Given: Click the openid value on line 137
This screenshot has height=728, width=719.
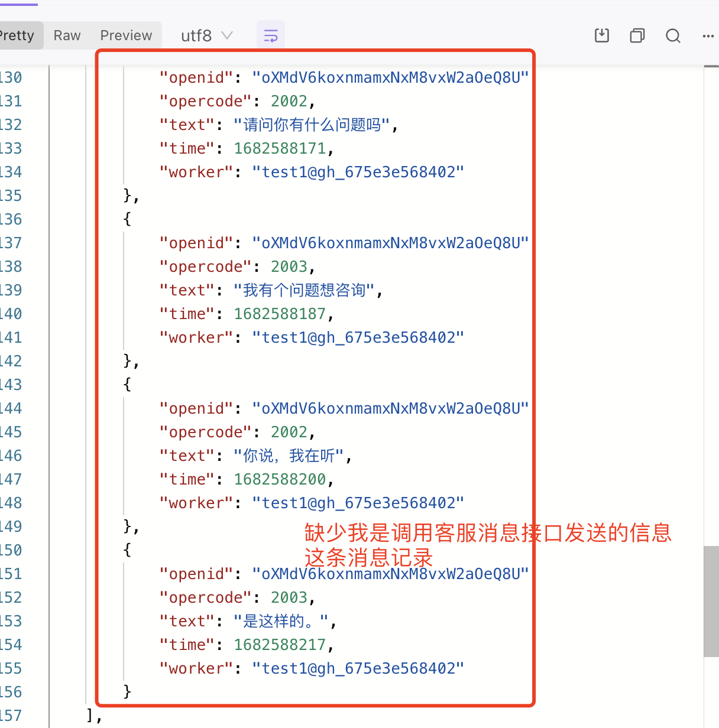Looking at the screenshot, I should [390, 243].
